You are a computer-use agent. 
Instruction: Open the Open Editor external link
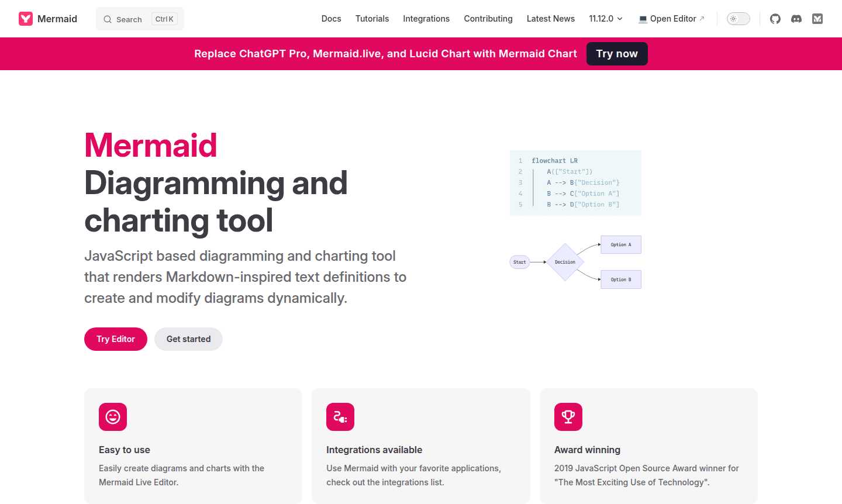pos(672,18)
